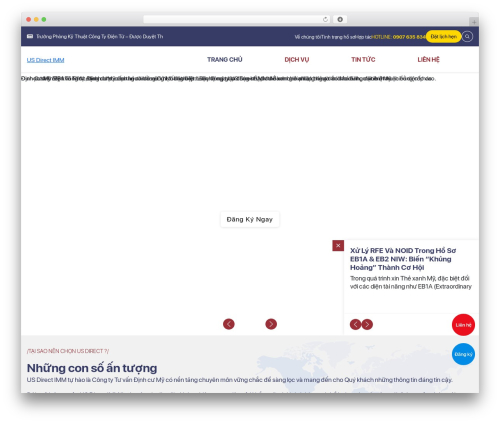The image size is (500, 423).
Task: Show previous article in news popup
Action: [355, 324]
